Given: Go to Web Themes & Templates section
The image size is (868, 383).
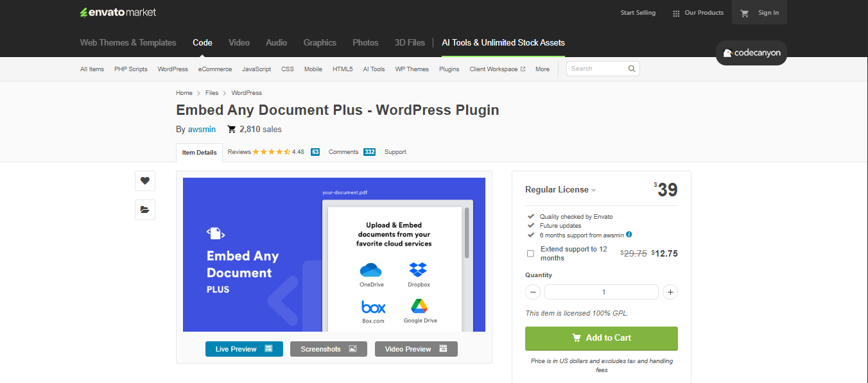Looking at the screenshot, I should (128, 42).
